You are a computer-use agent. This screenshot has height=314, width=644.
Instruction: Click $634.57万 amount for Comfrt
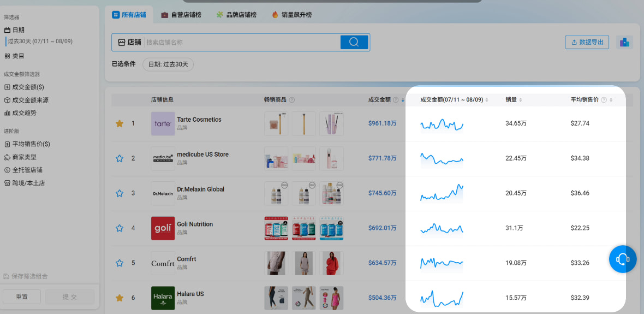tap(383, 263)
